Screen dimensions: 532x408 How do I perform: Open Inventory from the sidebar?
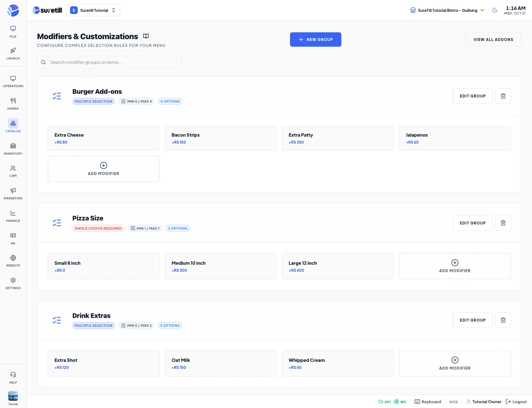[x=13, y=148]
